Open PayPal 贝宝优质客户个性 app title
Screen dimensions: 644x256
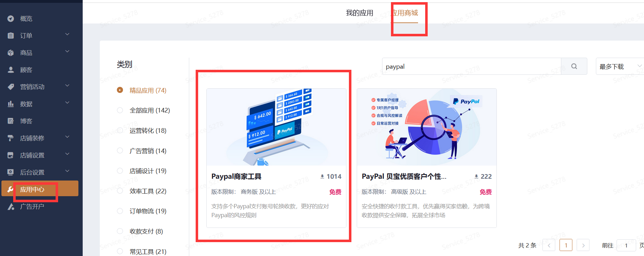point(404,176)
